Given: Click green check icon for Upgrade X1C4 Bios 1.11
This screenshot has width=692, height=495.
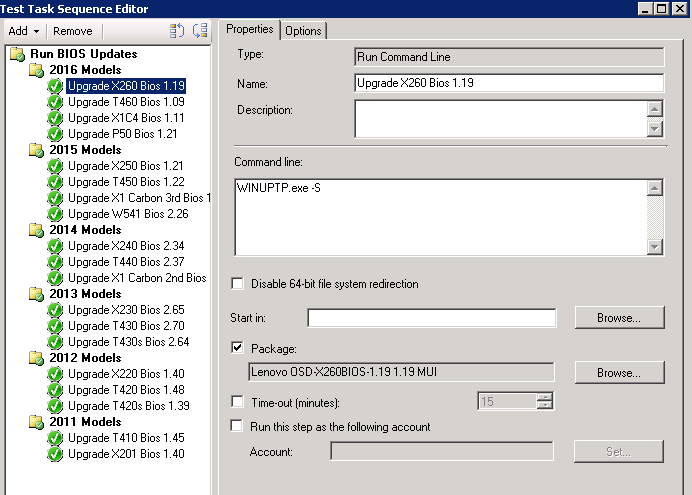Looking at the screenshot, I should click(55, 118).
